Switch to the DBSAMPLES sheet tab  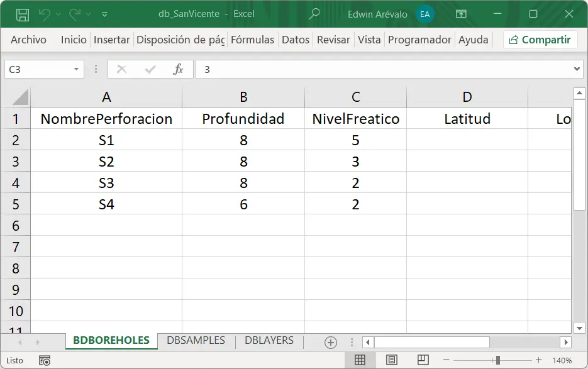click(196, 341)
